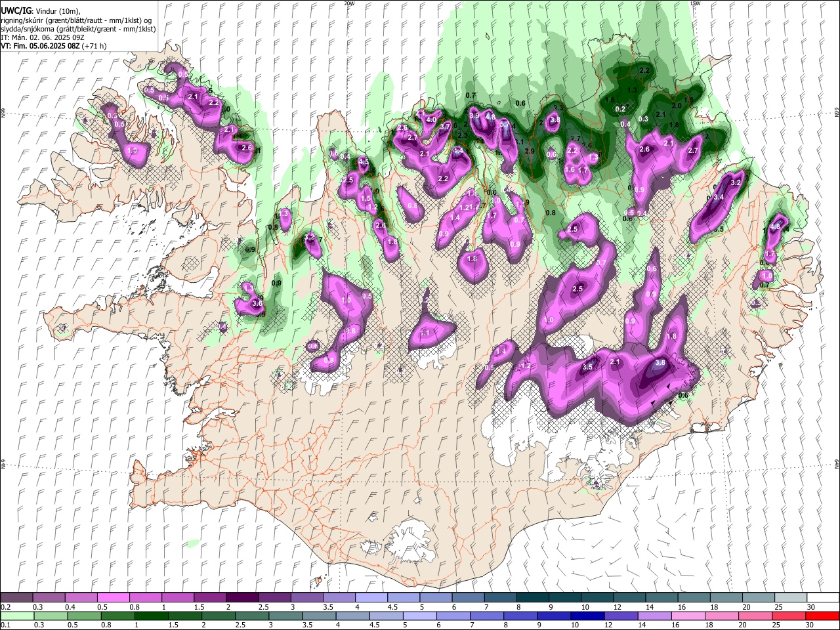The width and height of the screenshot is (840, 630).
Task: Click the 'VT: Fim. 05.06.2025 08Z' valid time
Action: point(41,46)
